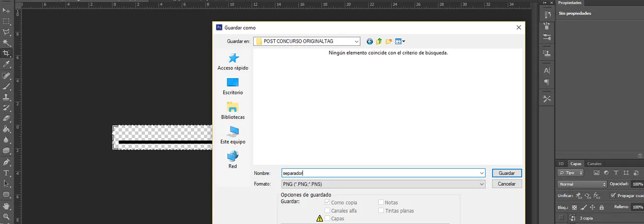
Task: Toggle visibility of the 3 copia layer
Action: (561, 218)
